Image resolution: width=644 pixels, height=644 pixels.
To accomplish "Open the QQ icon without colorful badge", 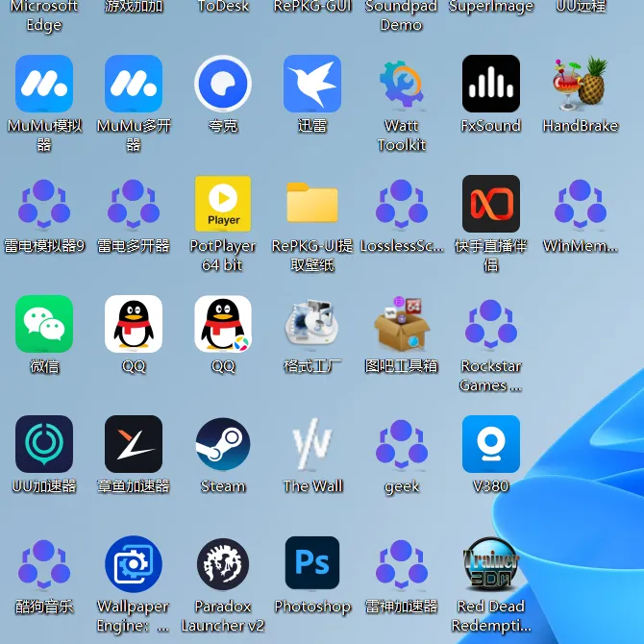I will (134, 324).
